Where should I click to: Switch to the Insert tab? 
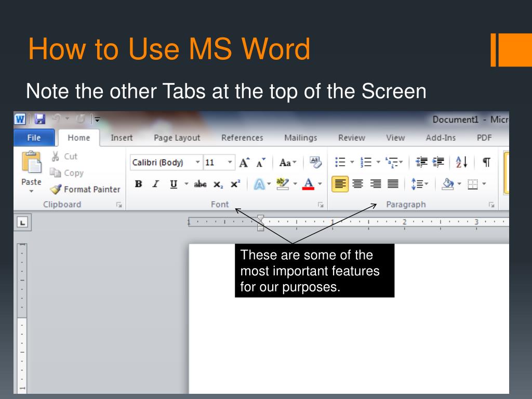click(122, 138)
